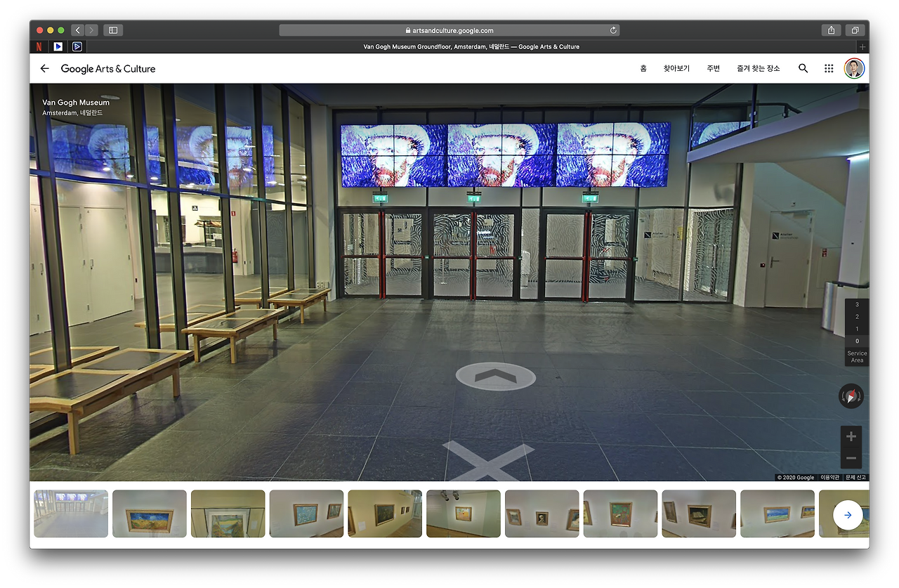The width and height of the screenshot is (899, 588).
Task: Switch to floor 1
Action: 857,329
